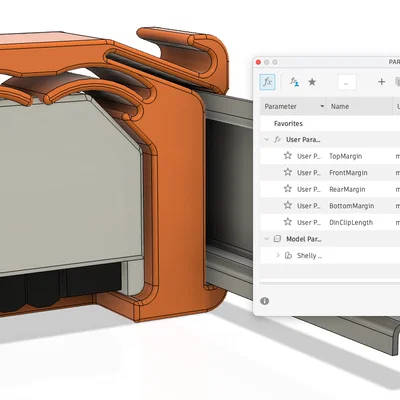Select the fx all-parameters filter icon

(x=267, y=82)
